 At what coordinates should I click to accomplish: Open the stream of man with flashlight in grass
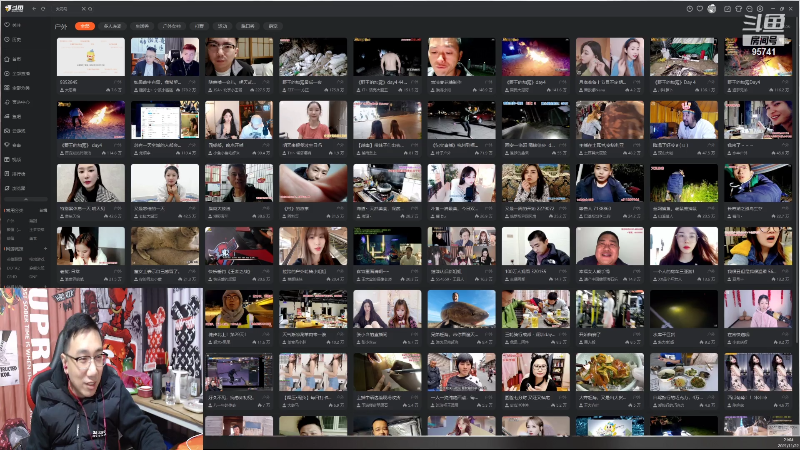[684, 183]
